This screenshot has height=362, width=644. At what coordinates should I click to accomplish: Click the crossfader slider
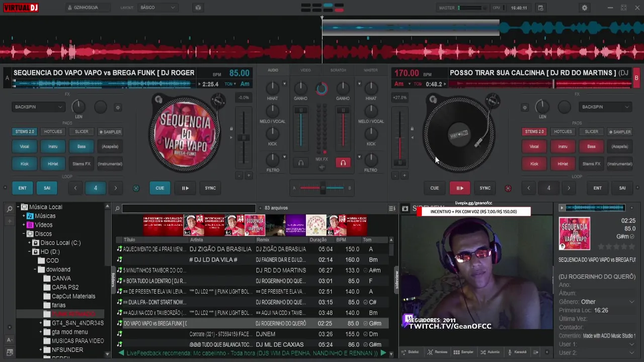[322, 188]
